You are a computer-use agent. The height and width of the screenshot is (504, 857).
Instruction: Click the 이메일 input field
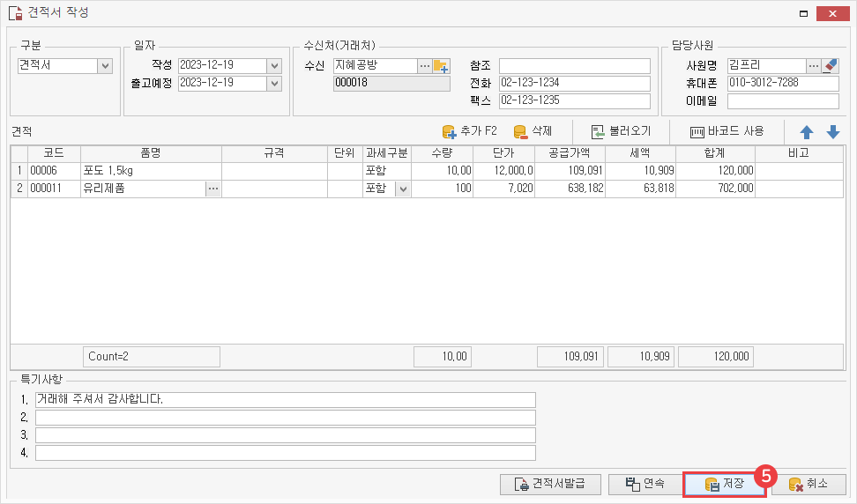[783, 101]
